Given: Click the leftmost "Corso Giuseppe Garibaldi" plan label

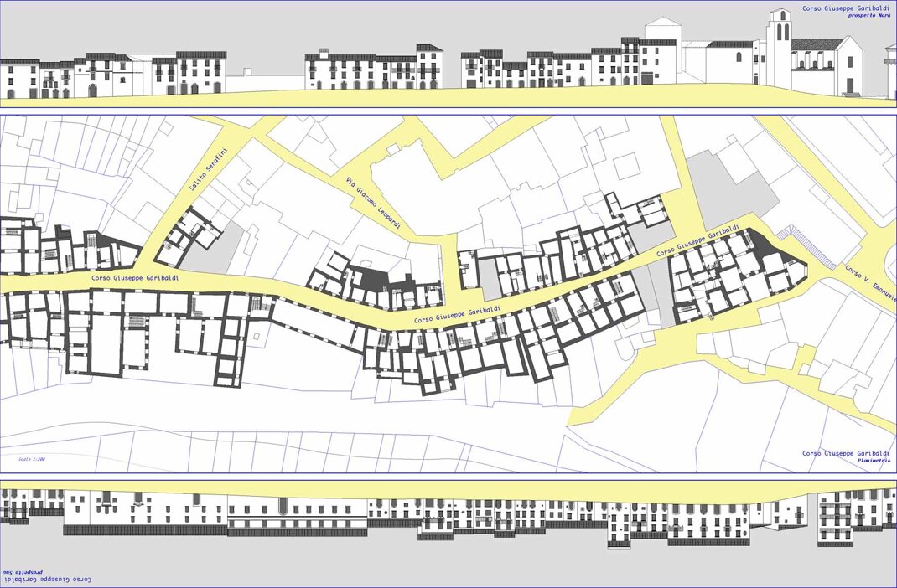Looking at the screenshot, I should [135, 277].
